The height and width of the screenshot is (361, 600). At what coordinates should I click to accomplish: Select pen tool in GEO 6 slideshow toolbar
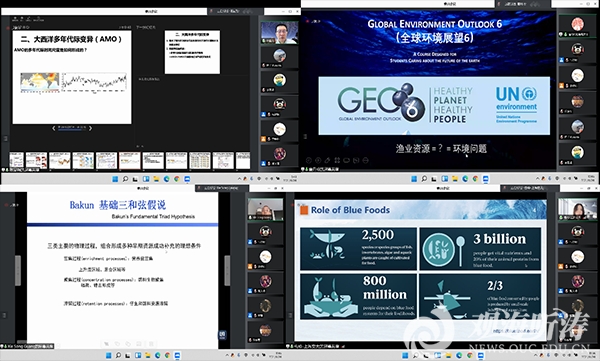click(328, 160)
